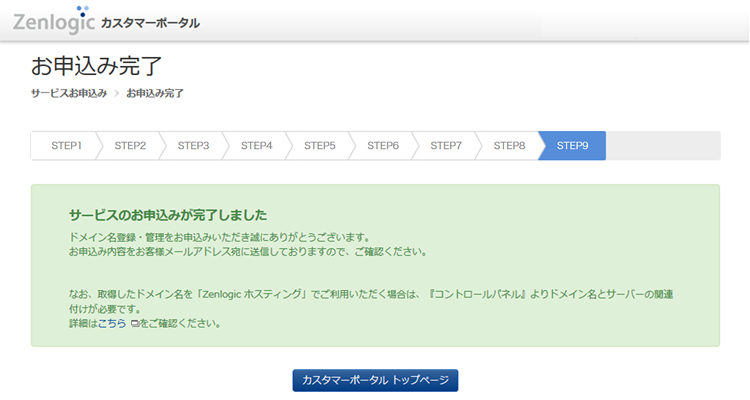Click the STEP8 step
750x400 pixels.
[x=509, y=146]
